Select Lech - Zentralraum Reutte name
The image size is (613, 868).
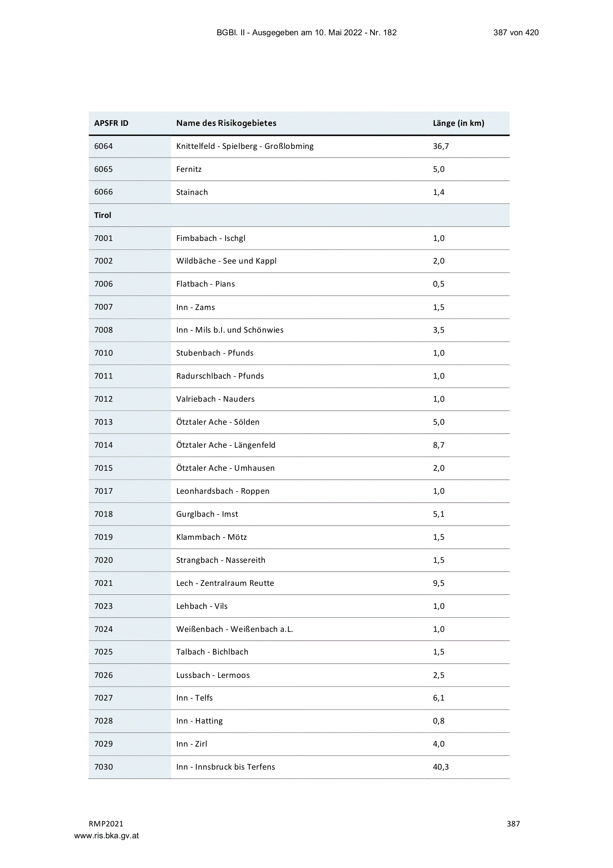(x=225, y=583)
